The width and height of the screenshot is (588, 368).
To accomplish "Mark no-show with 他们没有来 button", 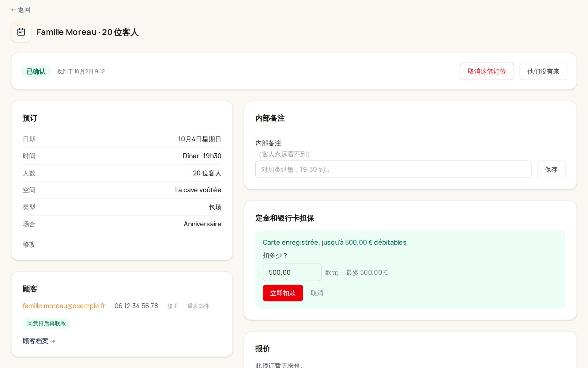I will tap(543, 71).
